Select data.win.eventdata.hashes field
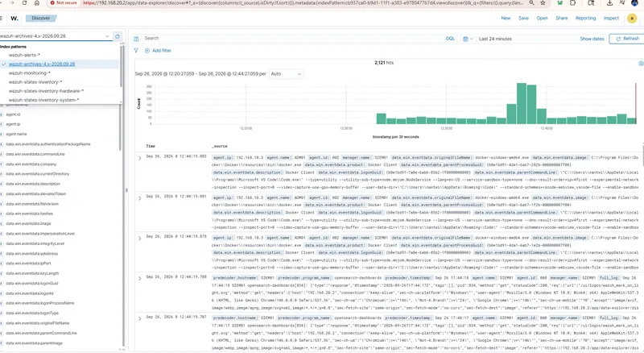Viewport: 644px width, 353px height. pos(29,214)
